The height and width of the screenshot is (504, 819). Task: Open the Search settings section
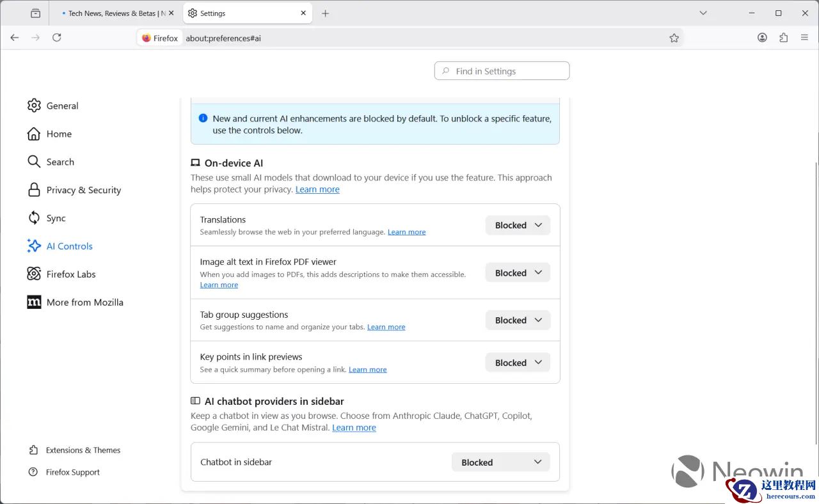coord(60,162)
